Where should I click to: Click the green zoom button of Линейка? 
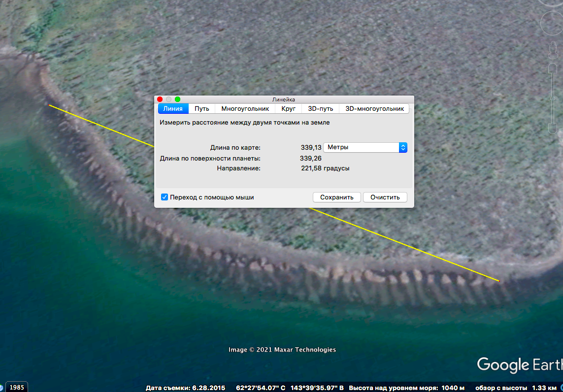tap(177, 99)
